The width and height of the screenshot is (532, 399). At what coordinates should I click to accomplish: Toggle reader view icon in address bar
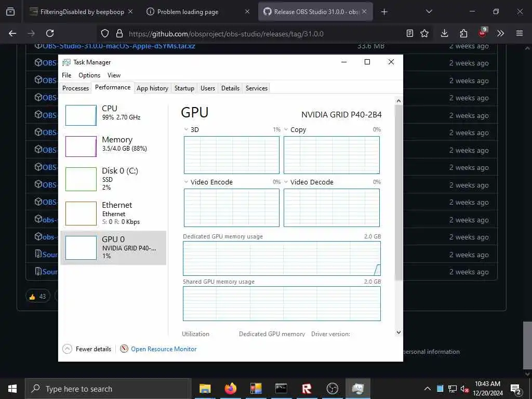tap(410, 33)
